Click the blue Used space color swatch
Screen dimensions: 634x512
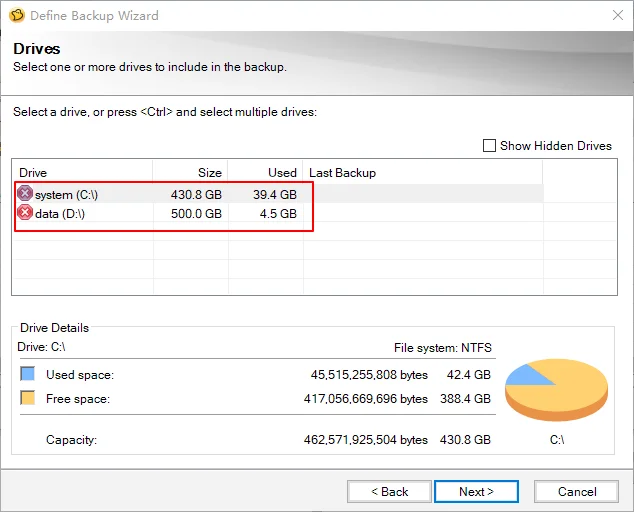tap(27, 374)
